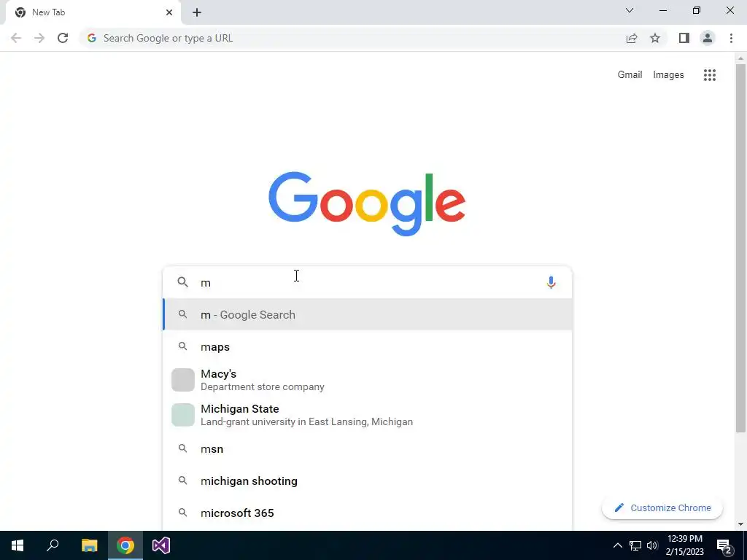Click the browser Back arrow
Image resolution: width=747 pixels, height=560 pixels.
point(16,38)
